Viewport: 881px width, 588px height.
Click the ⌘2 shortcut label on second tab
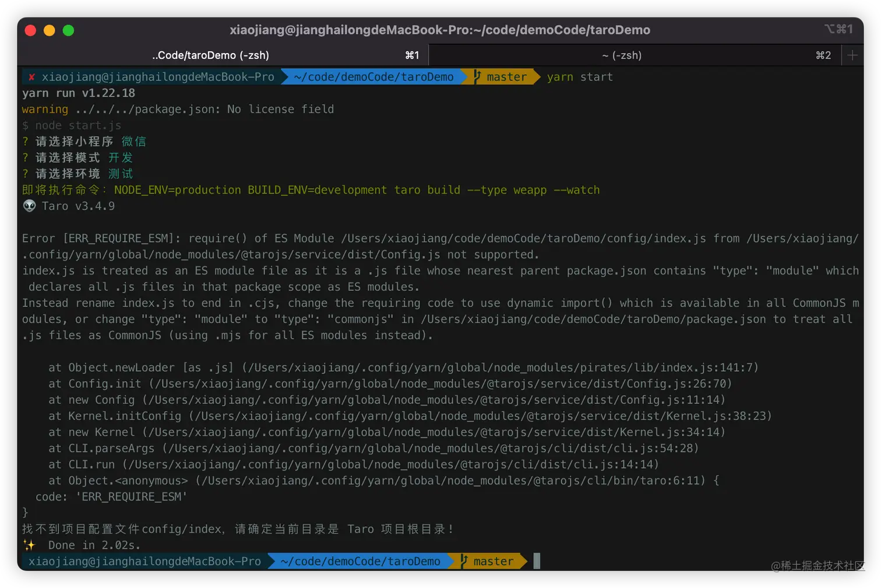tap(823, 55)
